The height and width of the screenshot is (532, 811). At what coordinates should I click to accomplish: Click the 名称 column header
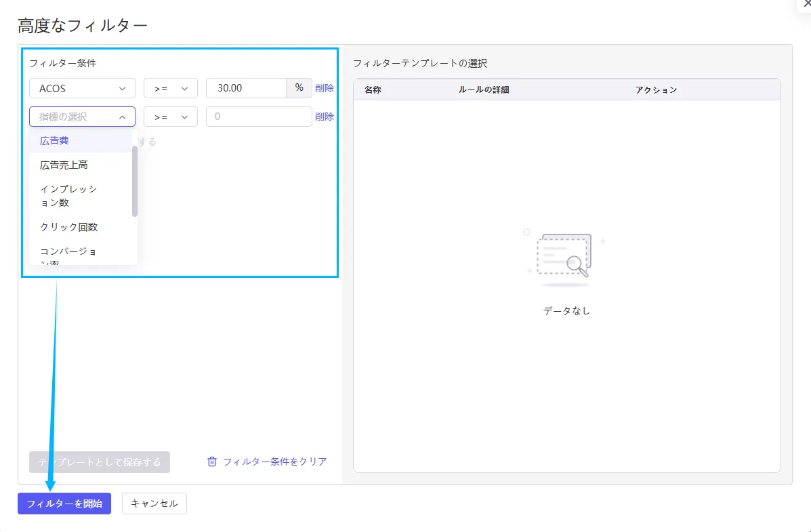coord(373,89)
